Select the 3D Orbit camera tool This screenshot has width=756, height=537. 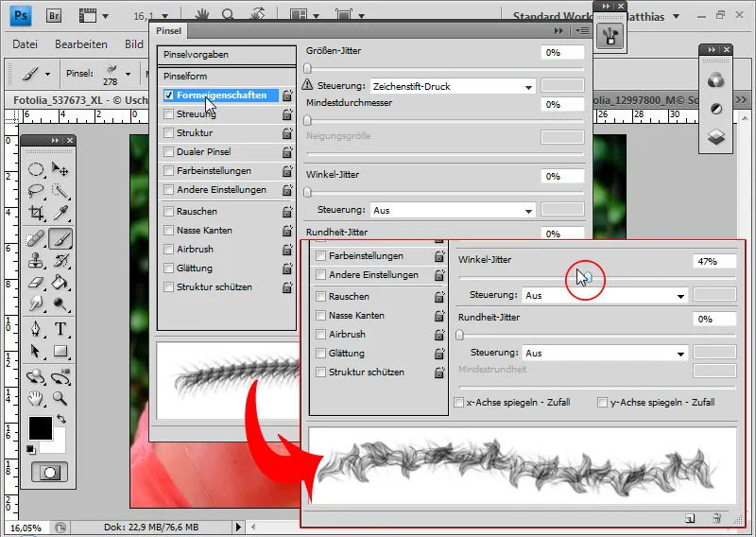pyautogui.click(x=60, y=376)
